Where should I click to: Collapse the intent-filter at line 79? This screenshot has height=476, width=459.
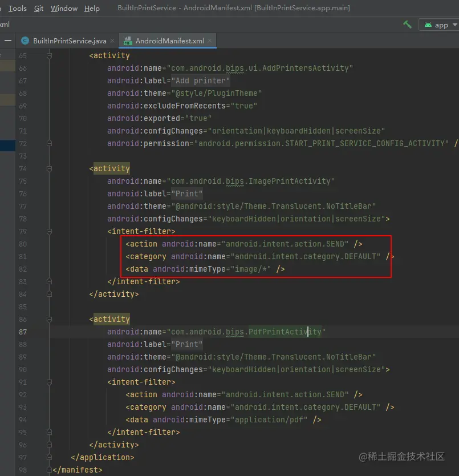tap(49, 231)
